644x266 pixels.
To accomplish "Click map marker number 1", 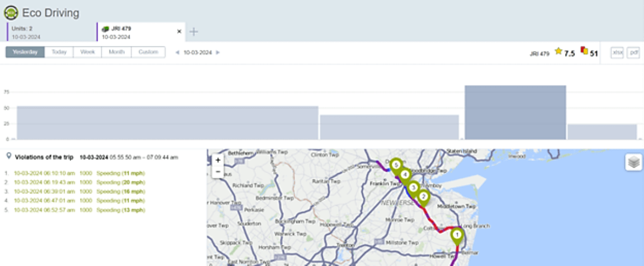I will (456, 237).
